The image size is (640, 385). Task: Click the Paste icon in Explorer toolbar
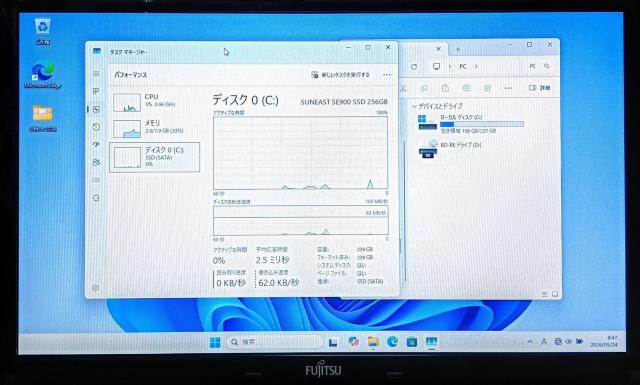pos(445,88)
